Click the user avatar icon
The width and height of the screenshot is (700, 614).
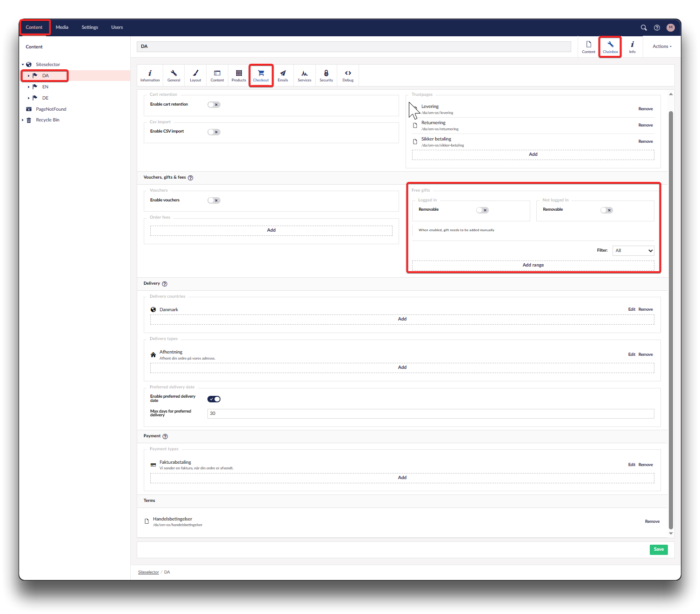click(x=670, y=27)
